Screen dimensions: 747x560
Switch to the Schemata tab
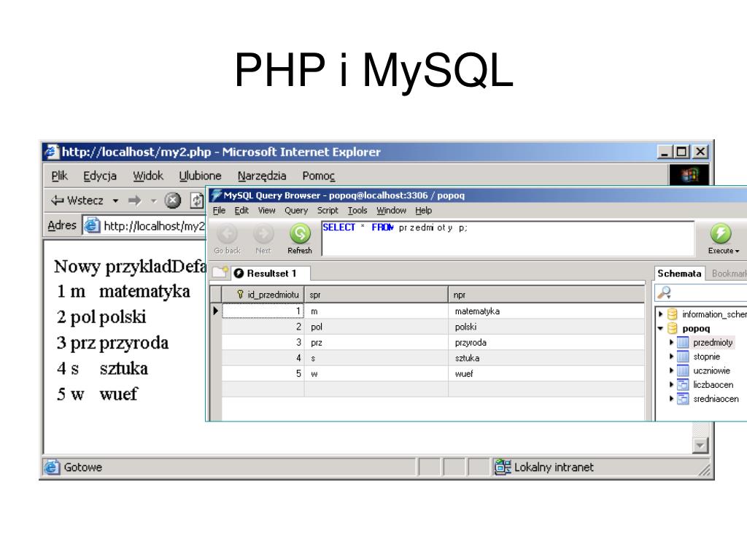pyautogui.click(x=679, y=273)
